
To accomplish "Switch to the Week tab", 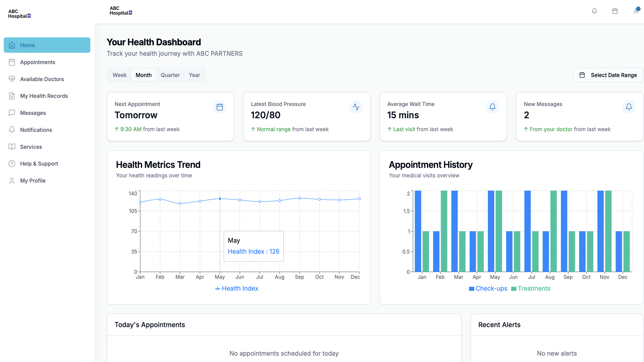I will click(x=119, y=75).
